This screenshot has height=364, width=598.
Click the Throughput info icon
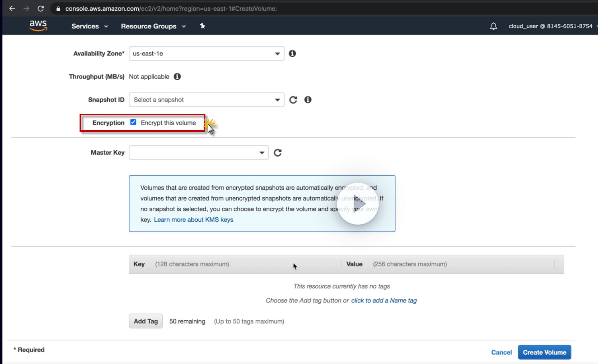click(x=177, y=76)
